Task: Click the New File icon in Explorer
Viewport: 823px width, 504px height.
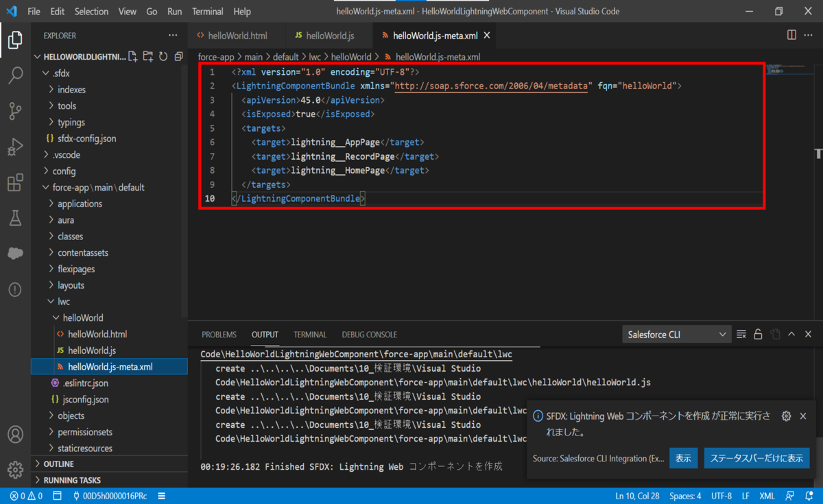Action: pos(132,57)
